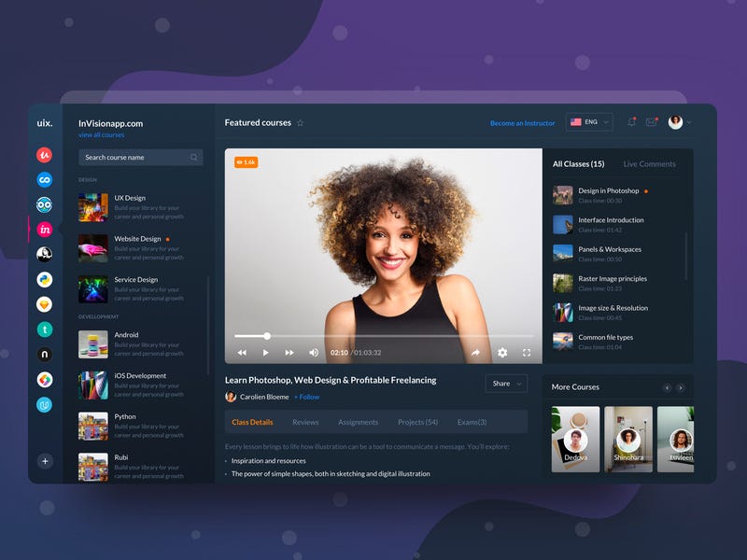Click Carolien Bloeme author name

click(264, 397)
